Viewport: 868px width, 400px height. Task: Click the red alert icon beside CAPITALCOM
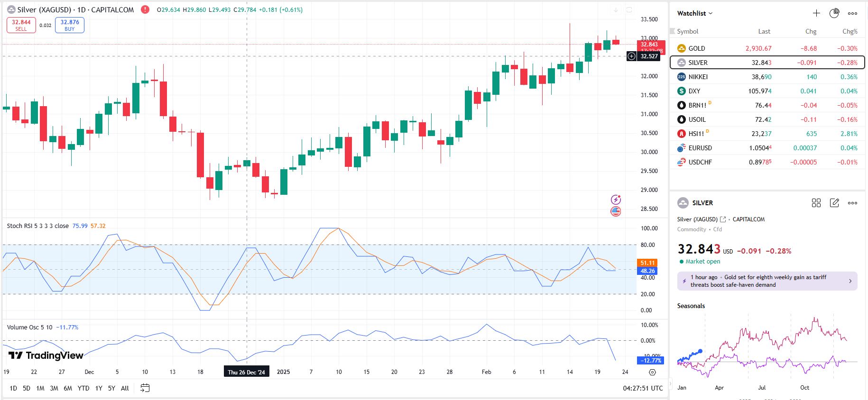(145, 9)
